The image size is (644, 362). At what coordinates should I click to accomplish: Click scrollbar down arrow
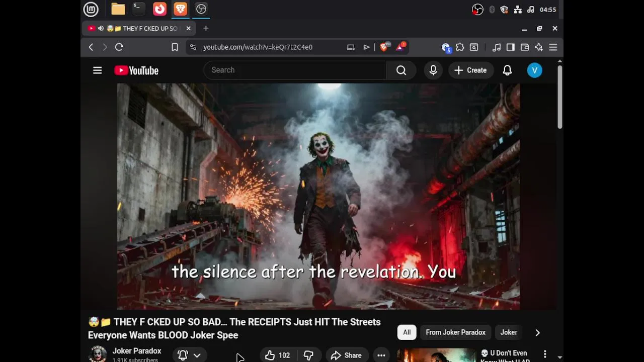pyautogui.click(x=559, y=357)
